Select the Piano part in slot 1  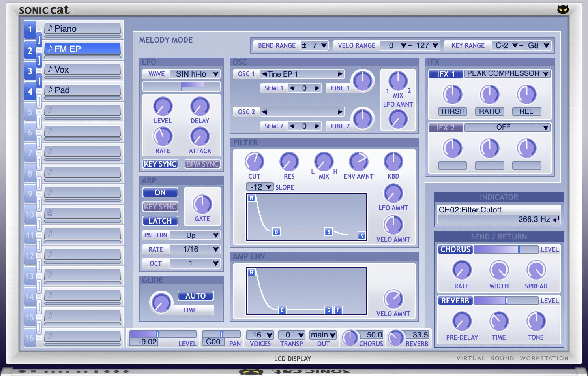click(82, 28)
